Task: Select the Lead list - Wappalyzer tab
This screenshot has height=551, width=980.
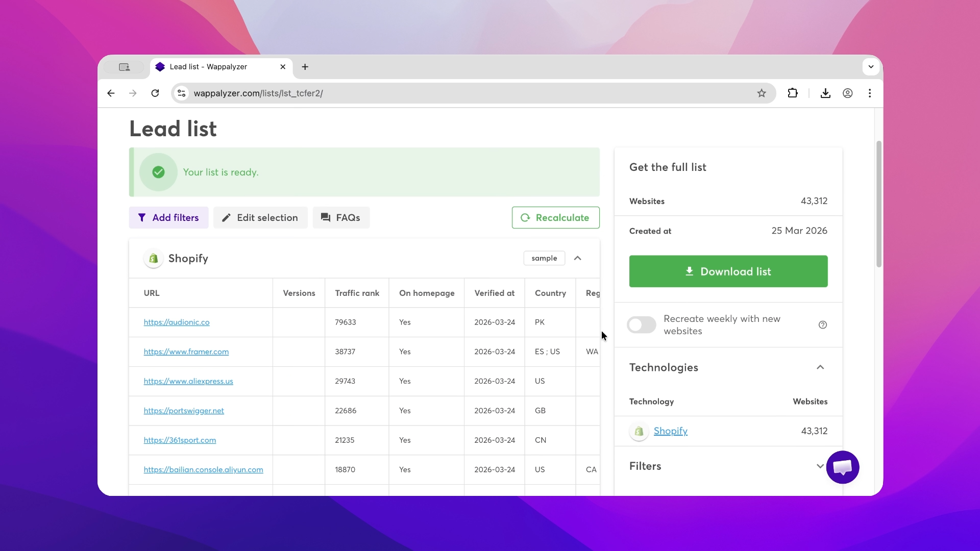Action: (x=221, y=67)
